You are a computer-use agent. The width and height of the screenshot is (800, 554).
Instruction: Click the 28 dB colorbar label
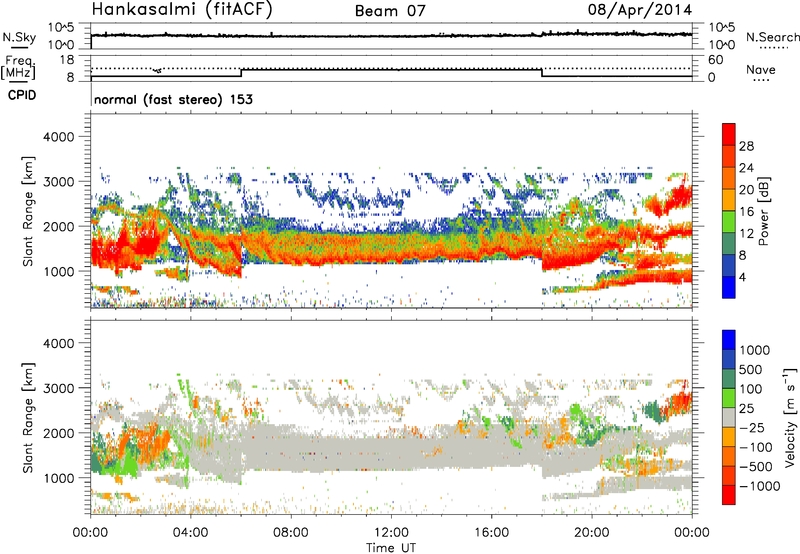746,146
